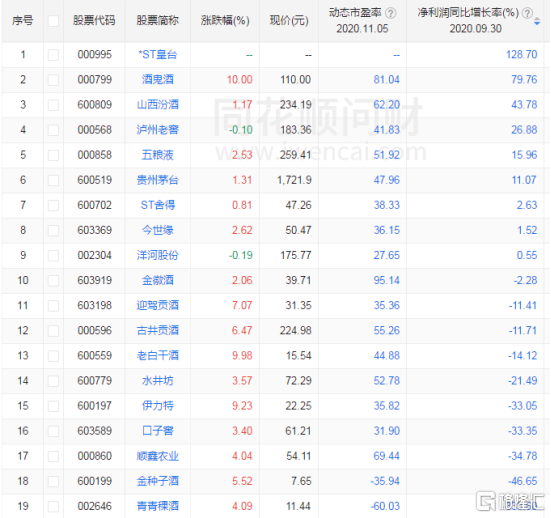Select checkbox for 老白干酒 row

click(x=53, y=356)
